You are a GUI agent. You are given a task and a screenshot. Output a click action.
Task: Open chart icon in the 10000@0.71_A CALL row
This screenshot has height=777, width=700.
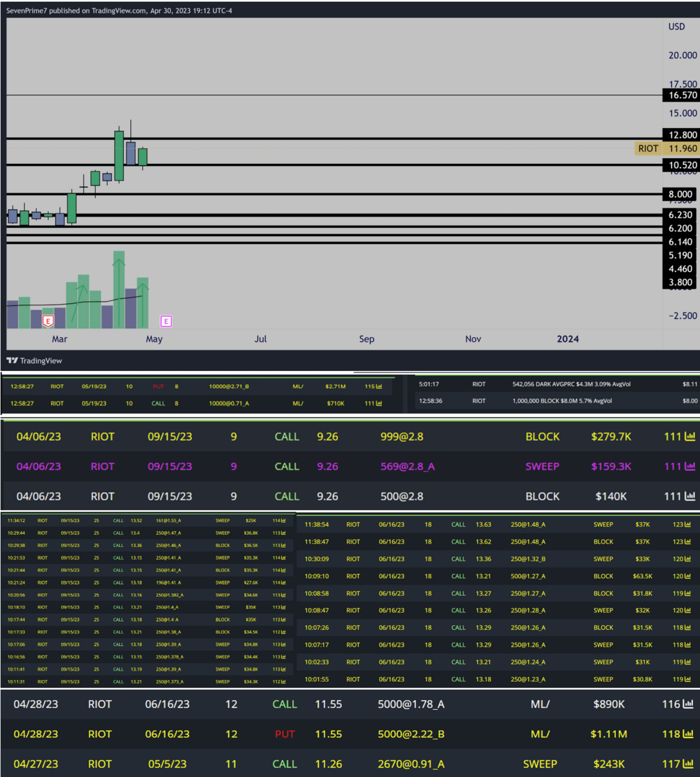pos(378,403)
